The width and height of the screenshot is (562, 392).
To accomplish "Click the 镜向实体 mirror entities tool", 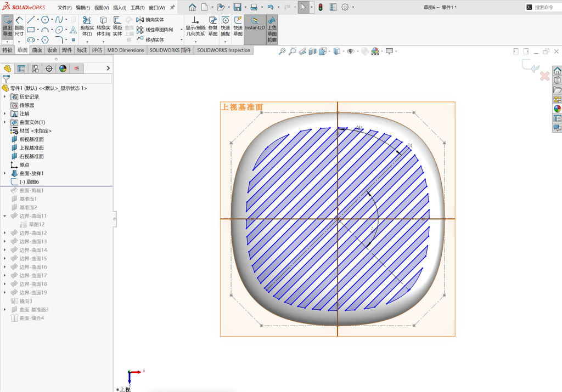I will (x=150, y=20).
